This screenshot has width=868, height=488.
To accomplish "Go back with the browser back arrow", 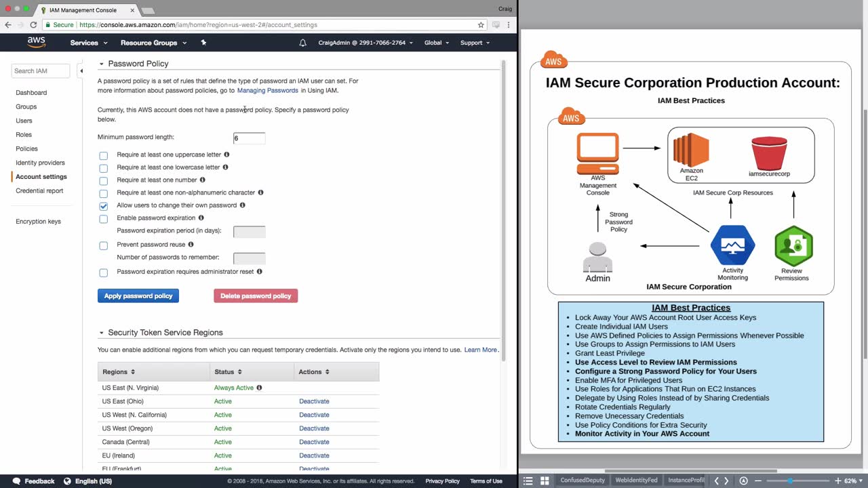I will point(8,25).
